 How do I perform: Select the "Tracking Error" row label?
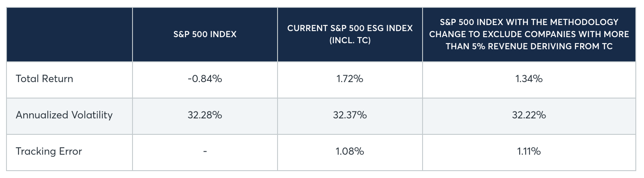point(49,151)
